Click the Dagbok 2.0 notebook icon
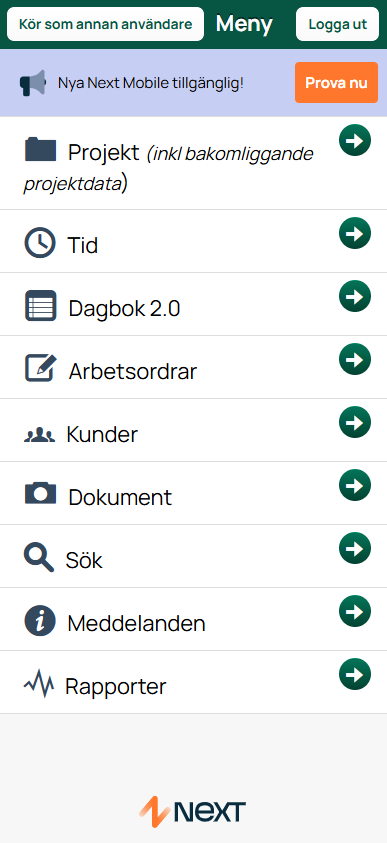387x843 pixels. [40, 305]
